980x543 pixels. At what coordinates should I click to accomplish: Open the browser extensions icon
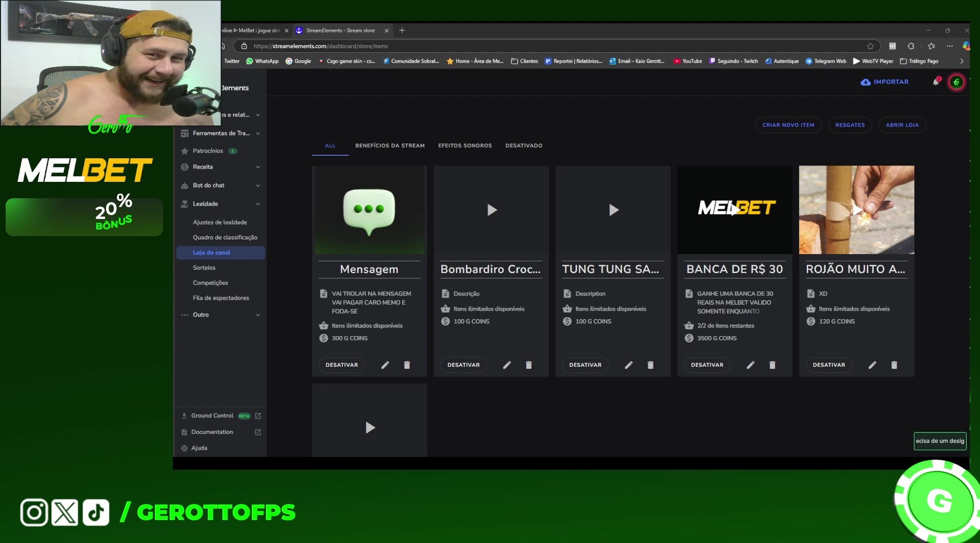(911, 46)
